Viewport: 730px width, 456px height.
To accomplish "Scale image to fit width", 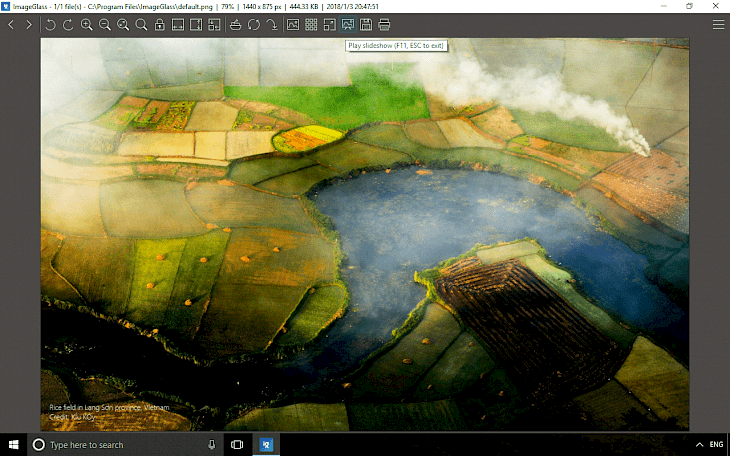I will click(x=178, y=25).
